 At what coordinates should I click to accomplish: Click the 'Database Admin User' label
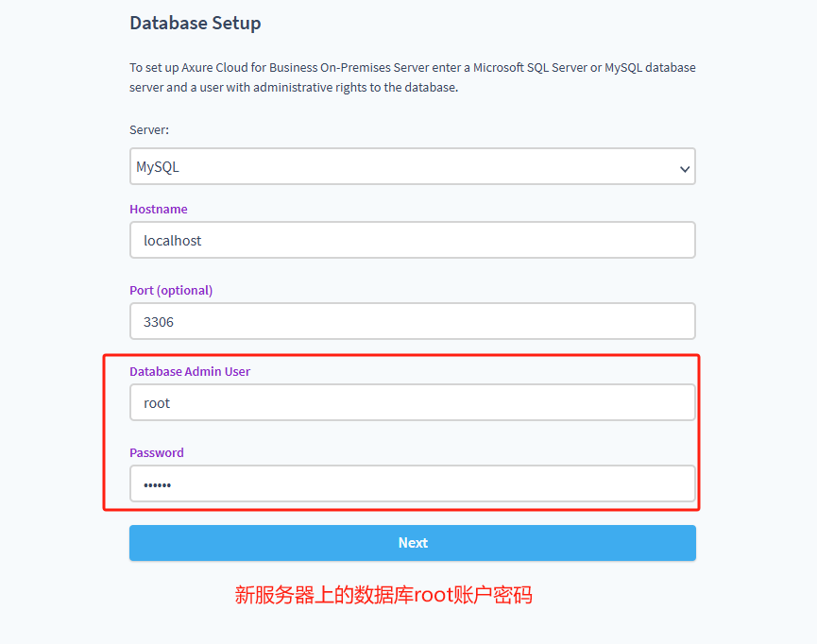(x=190, y=371)
